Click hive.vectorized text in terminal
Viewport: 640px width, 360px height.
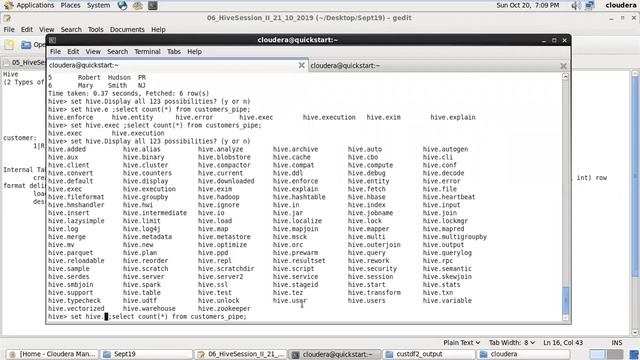[x=76, y=309]
